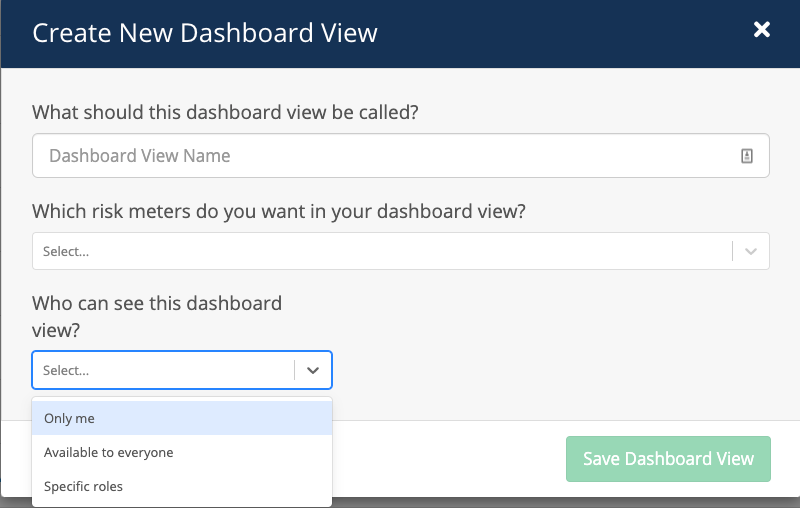Click the risk meters dropdown chevron
This screenshot has height=508, width=800.
[751, 251]
